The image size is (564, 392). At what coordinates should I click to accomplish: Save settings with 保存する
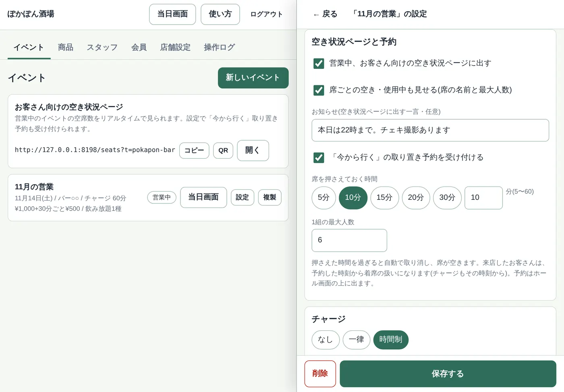click(448, 374)
